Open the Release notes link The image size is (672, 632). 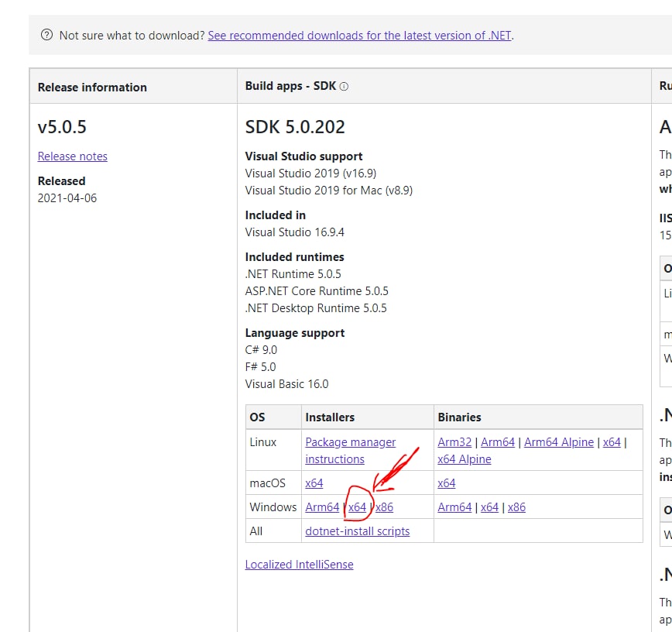(73, 156)
